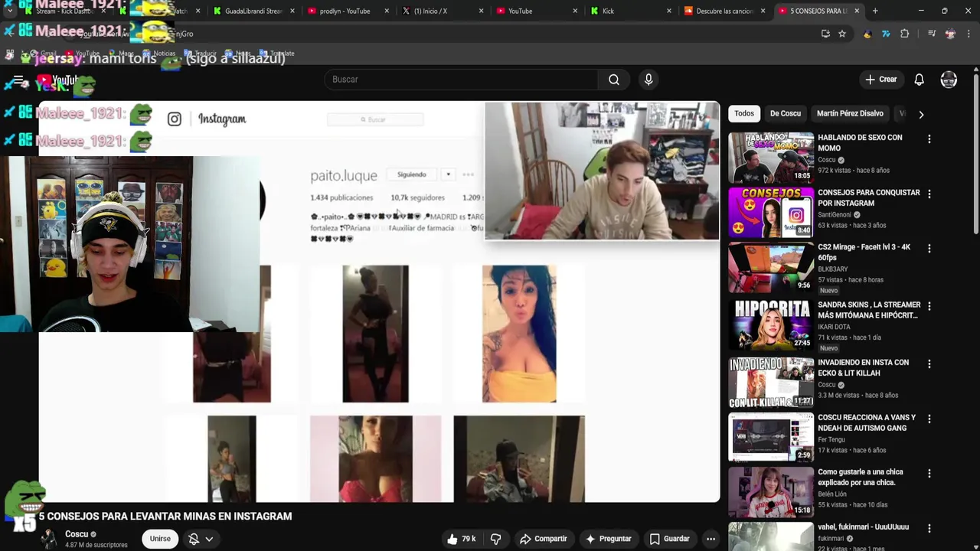Open the Coscu channel name link
The width and height of the screenshot is (980, 551).
tap(77, 534)
